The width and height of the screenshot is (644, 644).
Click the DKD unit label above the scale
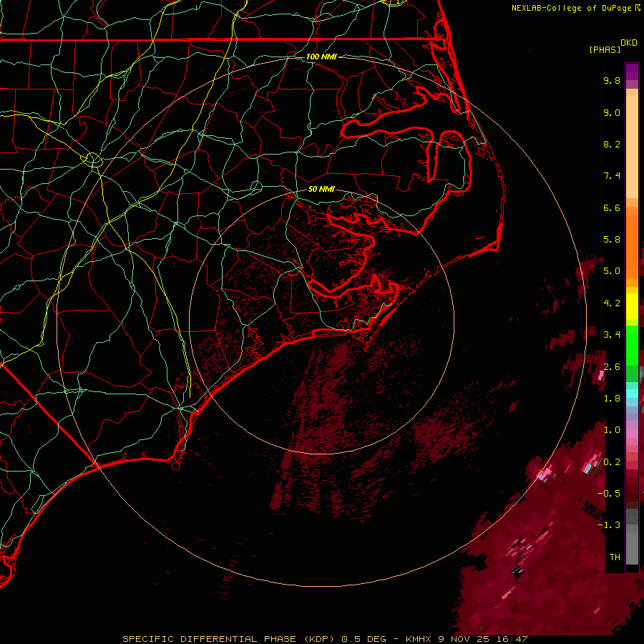pos(629,43)
